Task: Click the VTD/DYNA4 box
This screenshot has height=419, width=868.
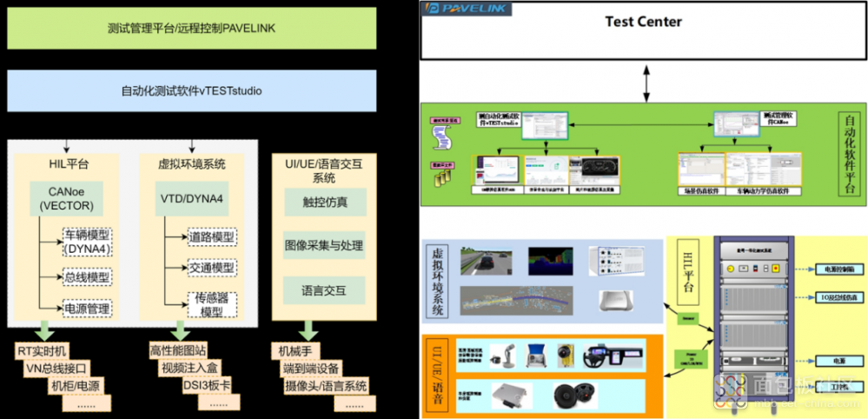Action: click(191, 199)
